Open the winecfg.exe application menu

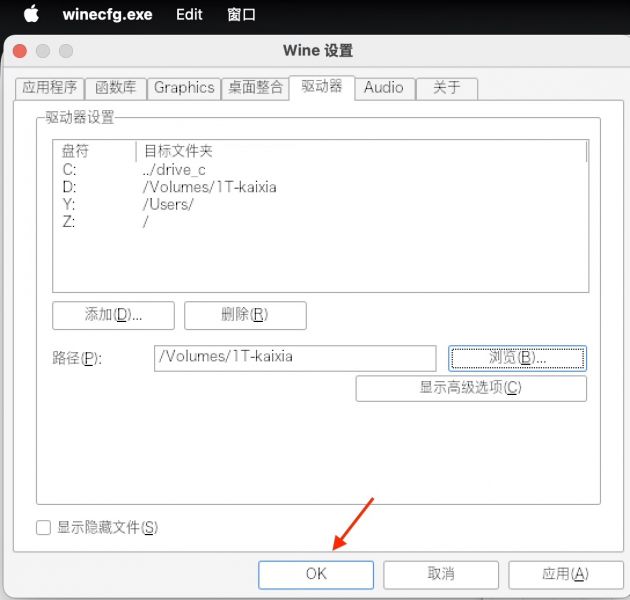pyautogui.click(x=107, y=15)
